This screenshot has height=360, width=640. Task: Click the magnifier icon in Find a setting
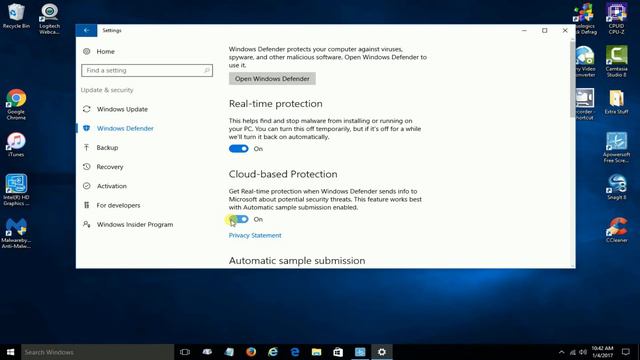coord(207,70)
